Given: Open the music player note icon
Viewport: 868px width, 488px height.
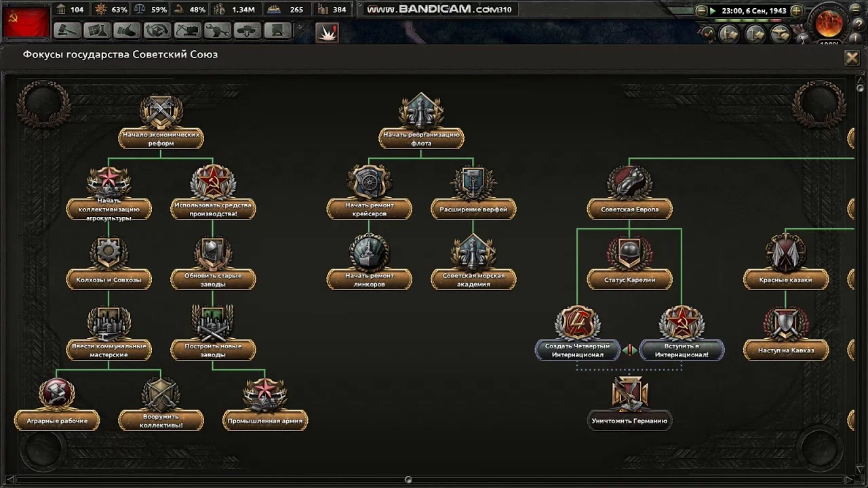Looking at the screenshot, I should (x=708, y=33).
